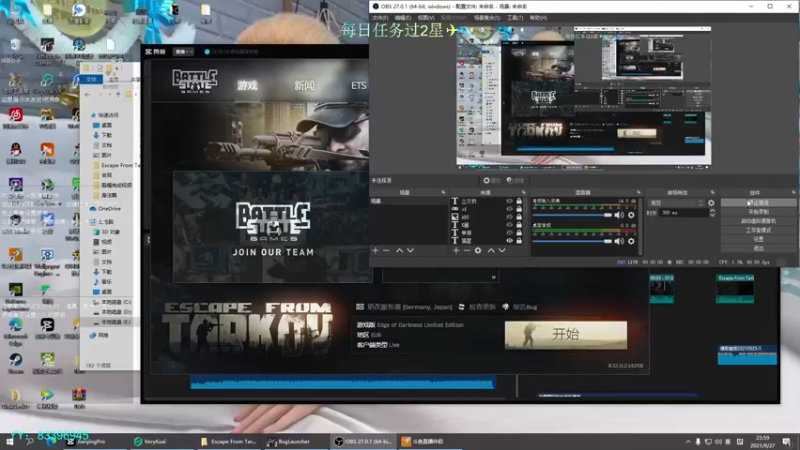Open the scene transition type dropdown
This screenshot has height=450, width=800.
[x=676, y=203]
